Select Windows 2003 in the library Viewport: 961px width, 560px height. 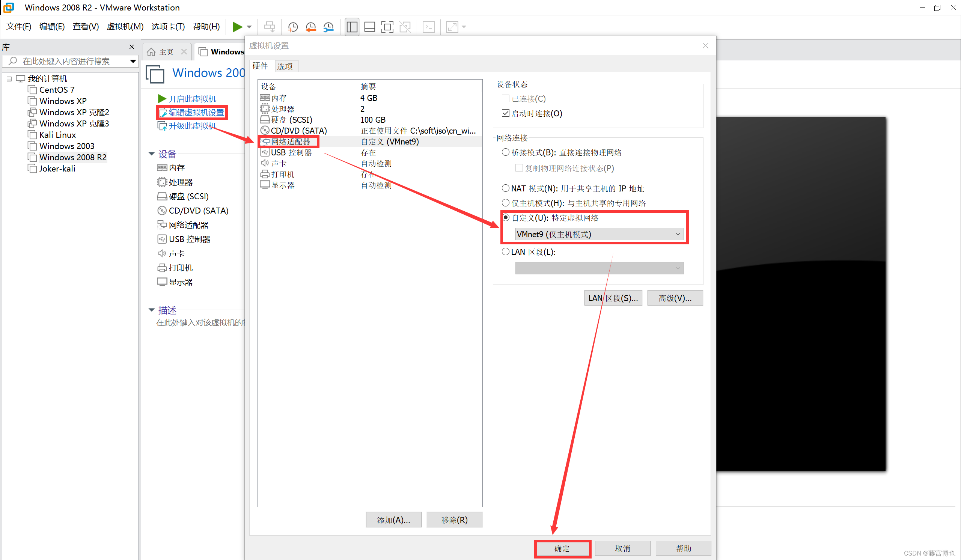click(66, 146)
